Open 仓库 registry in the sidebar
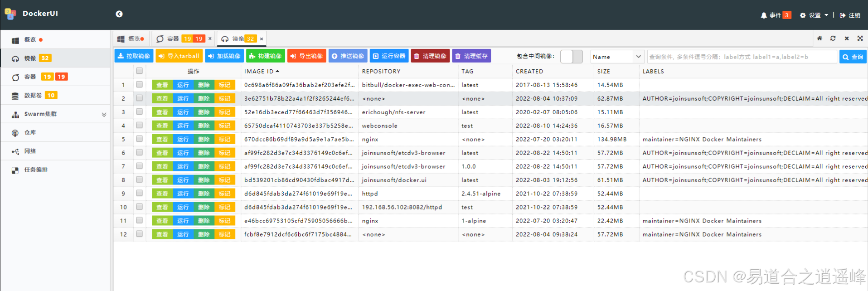The height and width of the screenshot is (291, 868). 30,133
